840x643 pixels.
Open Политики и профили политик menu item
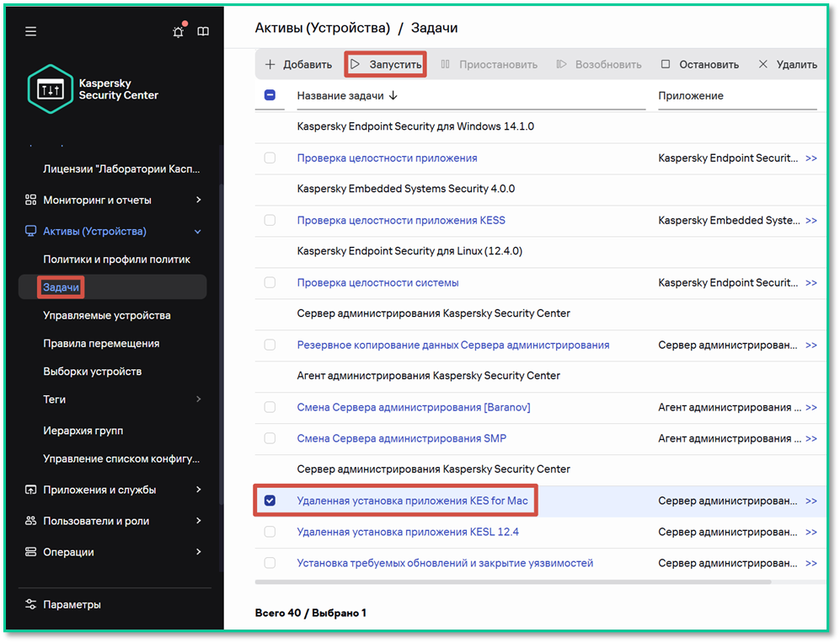click(x=117, y=260)
